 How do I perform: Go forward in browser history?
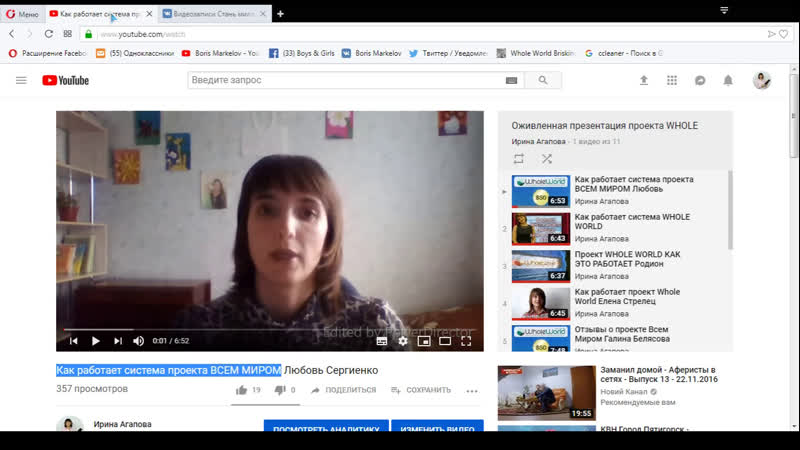(x=30, y=34)
